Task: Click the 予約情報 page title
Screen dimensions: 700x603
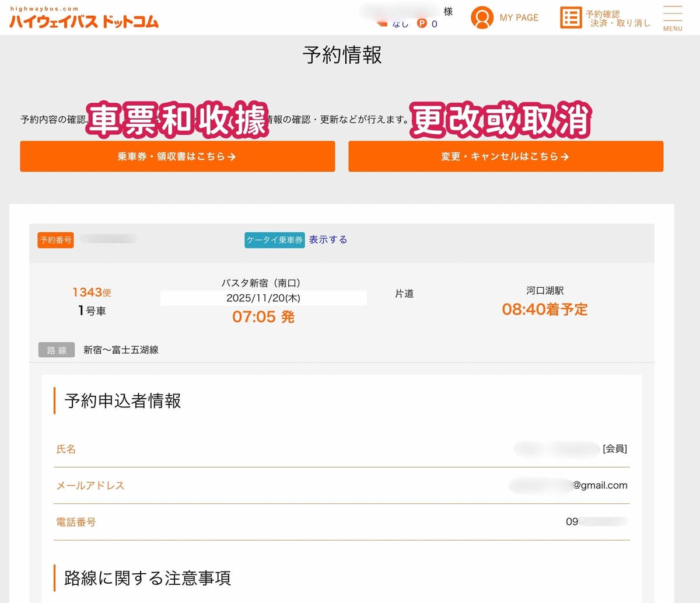Action: tap(342, 55)
